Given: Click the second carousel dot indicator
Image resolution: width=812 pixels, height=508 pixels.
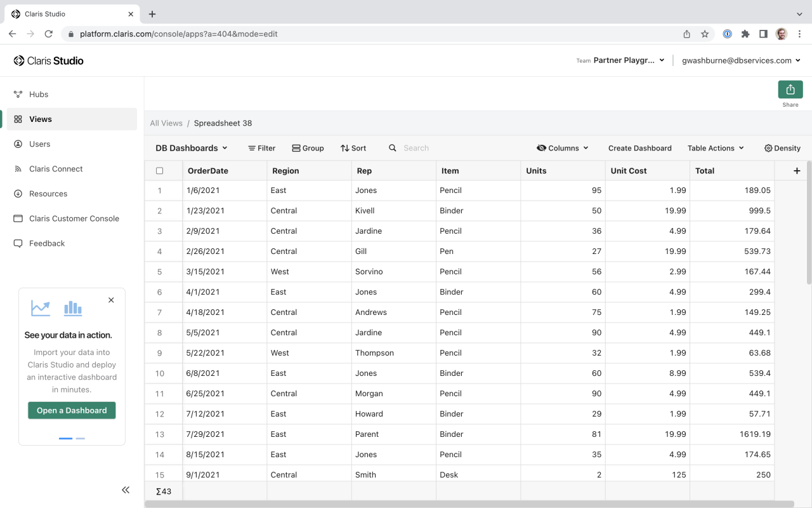Looking at the screenshot, I should pyautogui.click(x=80, y=438).
